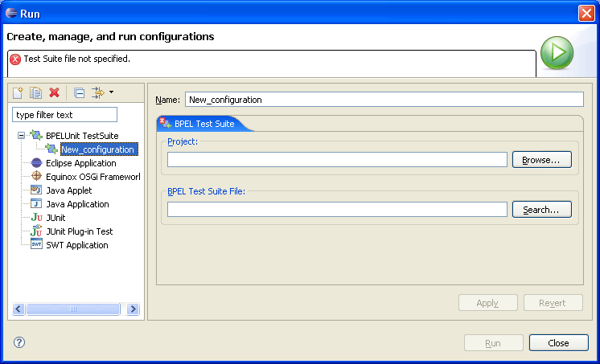Switch to the BPEL Test Suite tab
This screenshot has height=364, width=600.
point(205,124)
